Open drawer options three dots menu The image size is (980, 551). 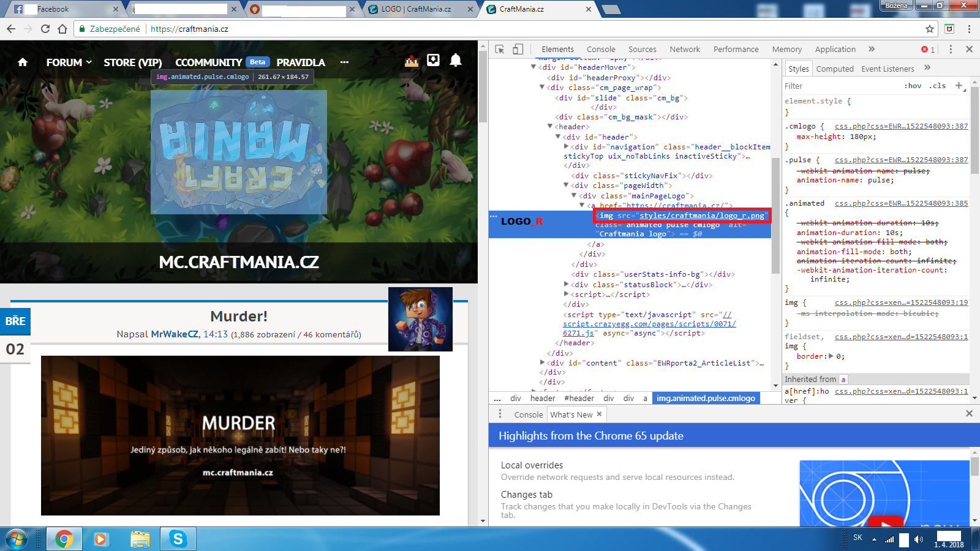tap(500, 414)
